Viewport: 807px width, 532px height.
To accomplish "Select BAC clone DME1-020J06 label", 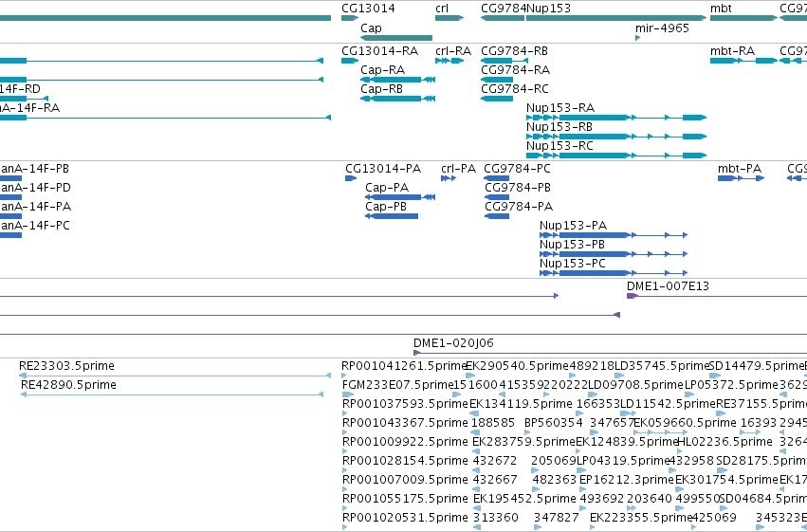I will pos(453,343).
